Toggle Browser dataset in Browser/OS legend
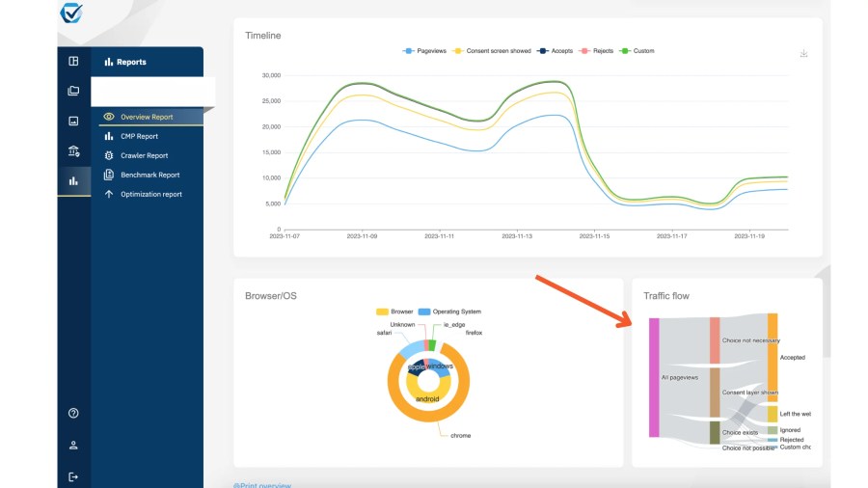The height and width of the screenshot is (488, 868). tap(394, 312)
